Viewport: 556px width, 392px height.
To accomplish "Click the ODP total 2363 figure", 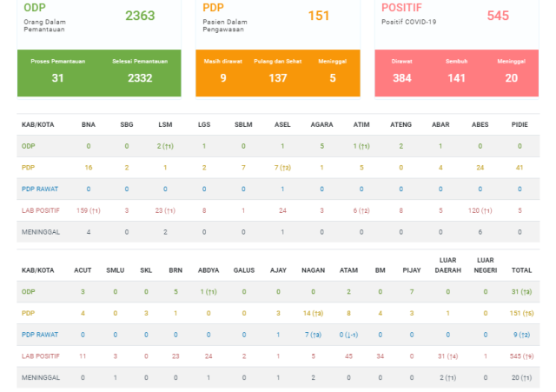I will (x=140, y=16).
